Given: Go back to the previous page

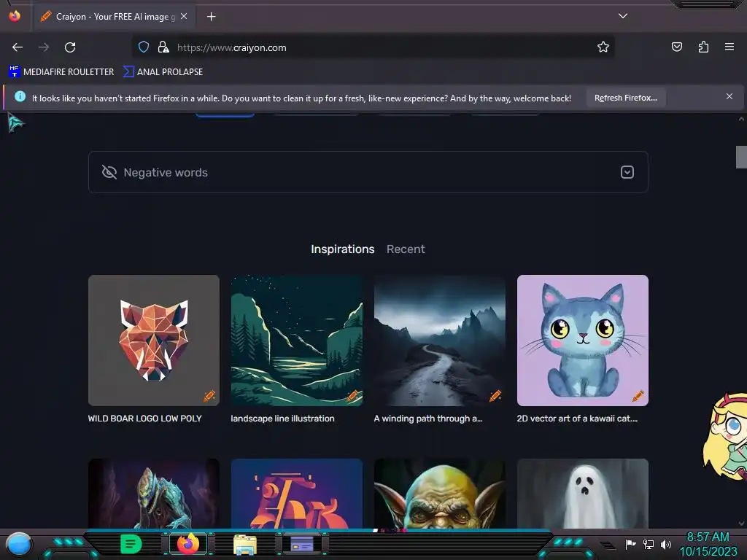Looking at the screenshot, I should pos(18,47).
